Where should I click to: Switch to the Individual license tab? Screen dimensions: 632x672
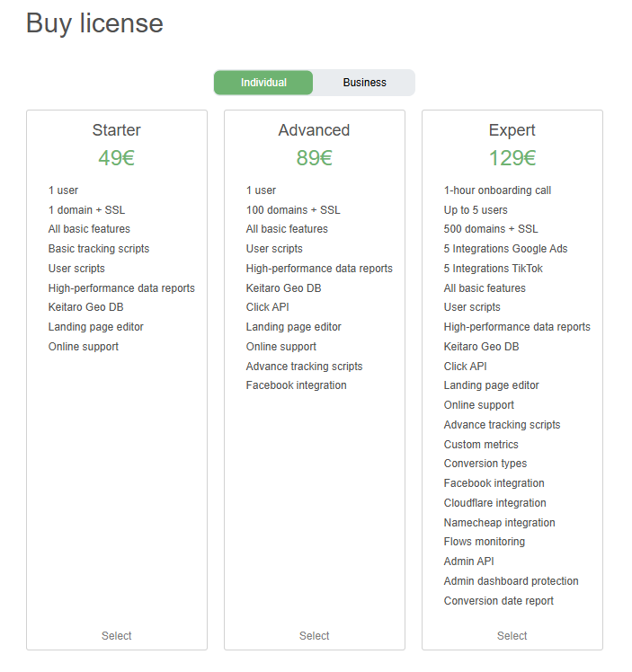(263, 83)
